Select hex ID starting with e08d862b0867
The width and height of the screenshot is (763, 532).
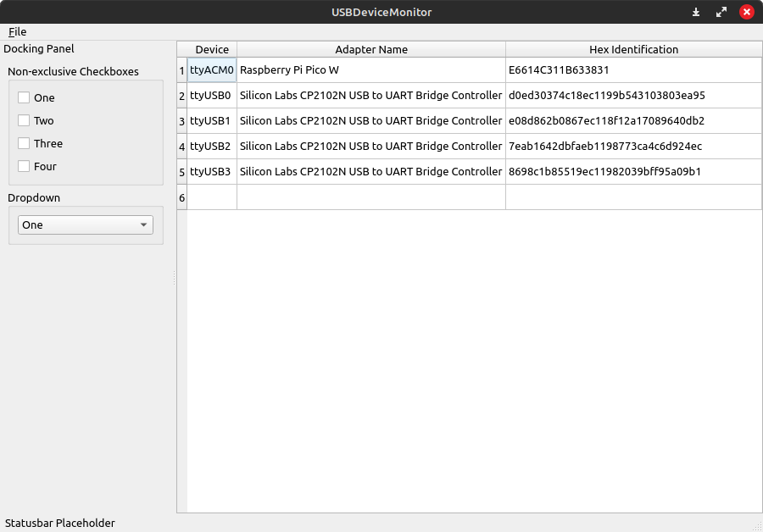pyautogui.click(x=633, y=120)
